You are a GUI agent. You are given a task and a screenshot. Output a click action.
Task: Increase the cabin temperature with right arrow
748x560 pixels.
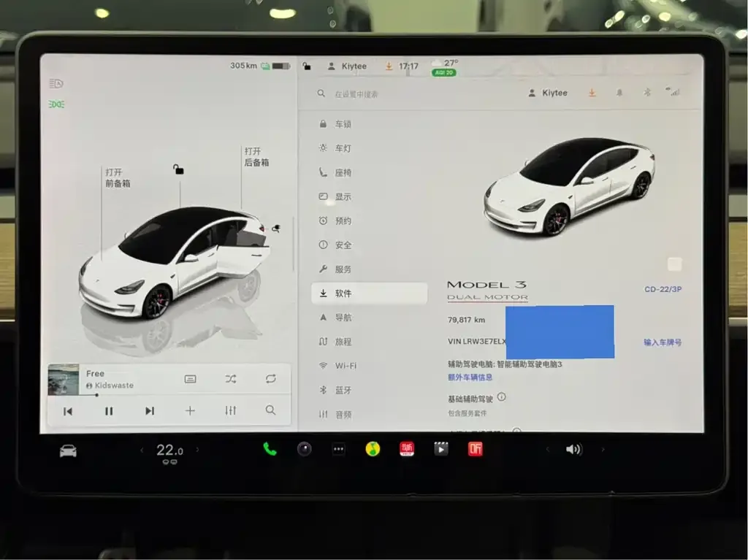[197, 449]
